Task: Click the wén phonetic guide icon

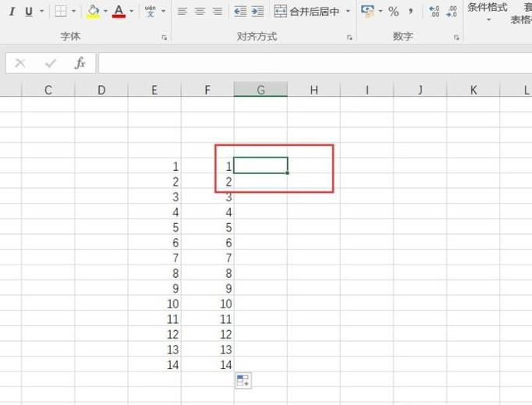Action: (151, 12)
